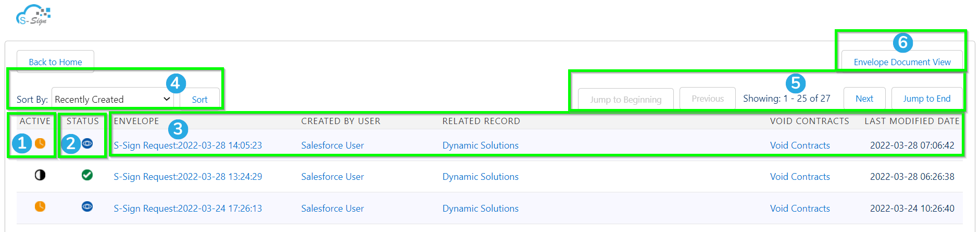Screen dimensions: 980x232
Task: Open S-Sign Request:2022-03-28 14:05:23 envelope
Action: [188, 145]
